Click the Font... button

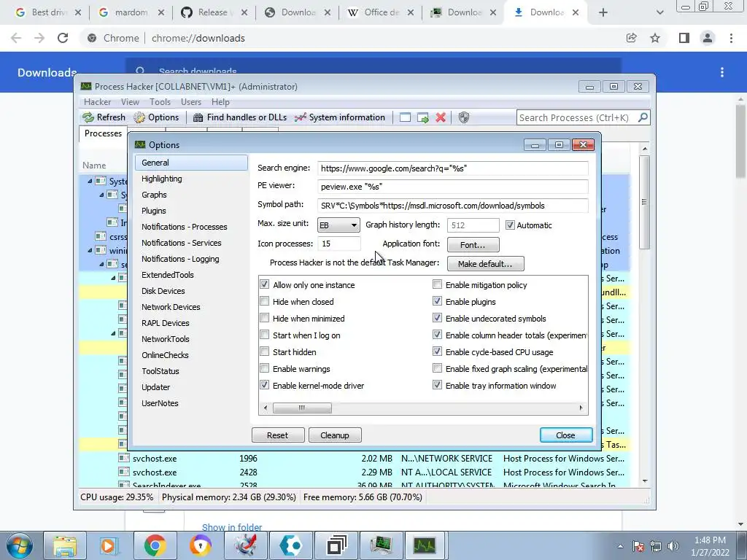coord(473,245)
